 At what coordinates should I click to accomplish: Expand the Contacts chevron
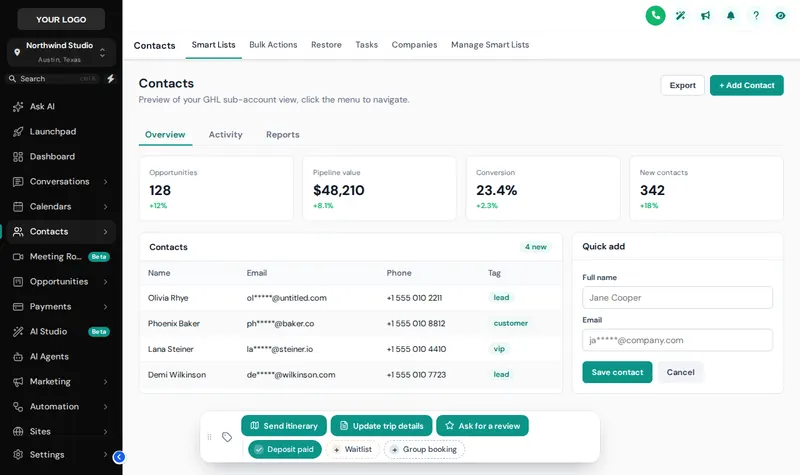pyautogui.click(x=105, y=232)
